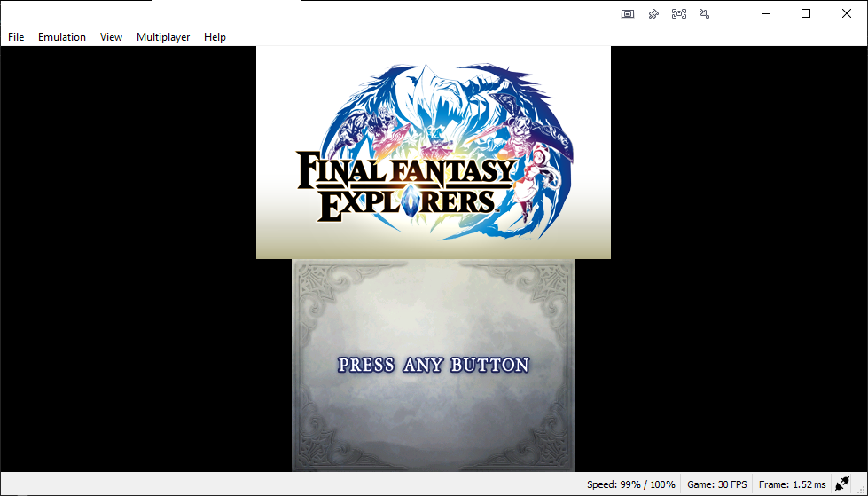The image size is (868, 496).
Task: Maximize the emulator window
Action: pyautogui.click(x=806, y=14)
